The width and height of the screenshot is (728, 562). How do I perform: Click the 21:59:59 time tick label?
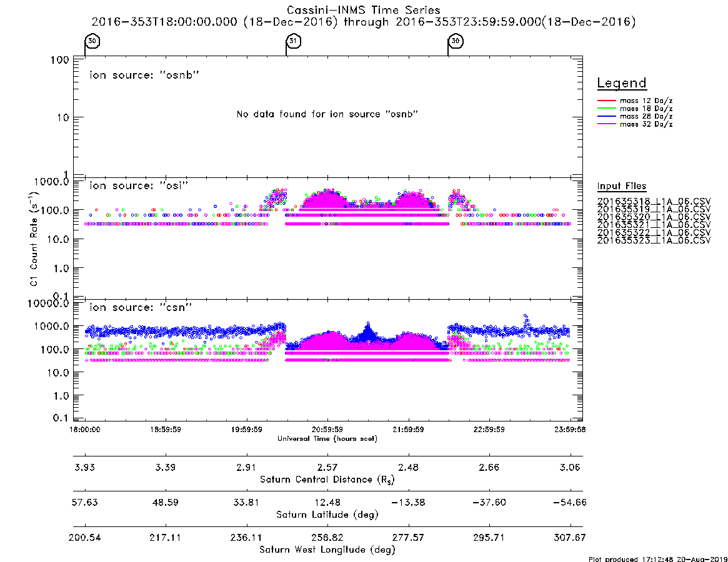[408, 430]
